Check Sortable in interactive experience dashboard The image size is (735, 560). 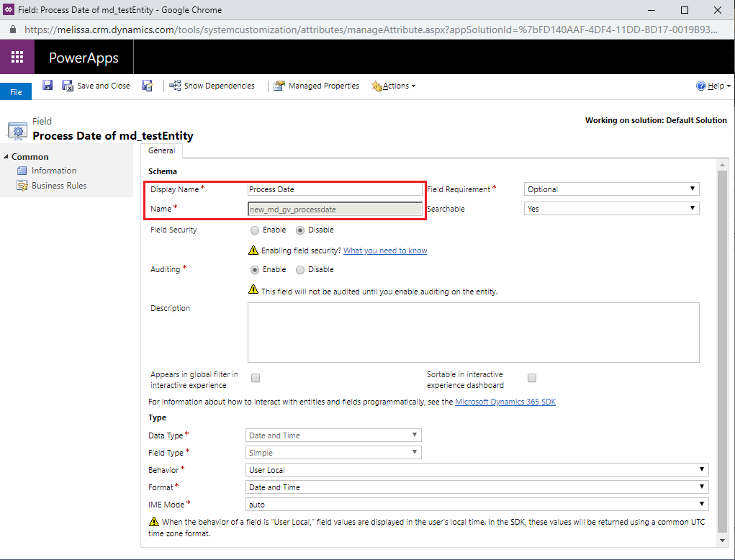532,378
